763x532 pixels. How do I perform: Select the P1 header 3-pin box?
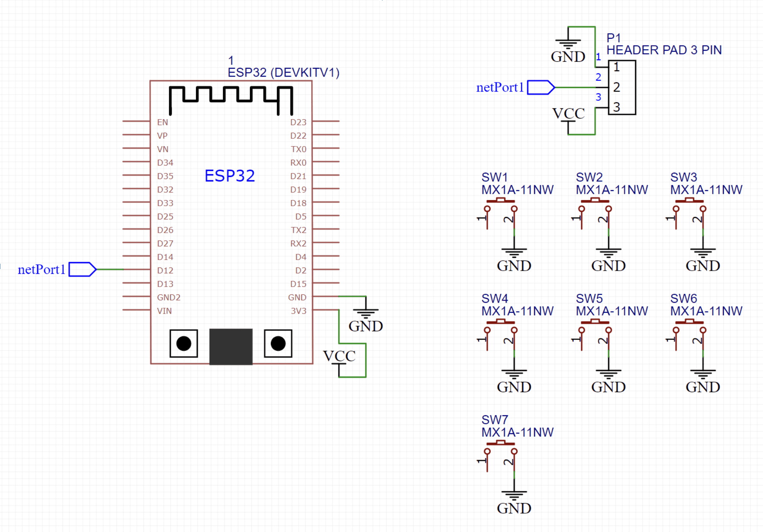tap(622, 87)
